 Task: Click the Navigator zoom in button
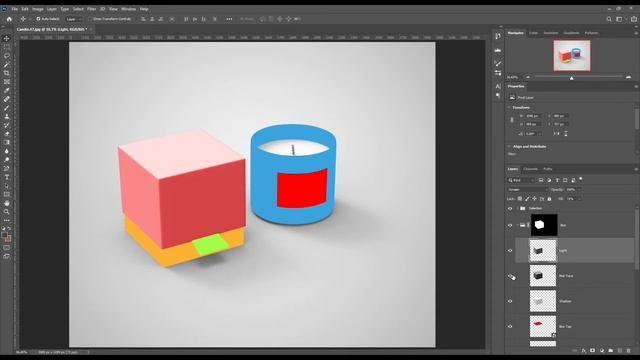[x=628, y=77]
